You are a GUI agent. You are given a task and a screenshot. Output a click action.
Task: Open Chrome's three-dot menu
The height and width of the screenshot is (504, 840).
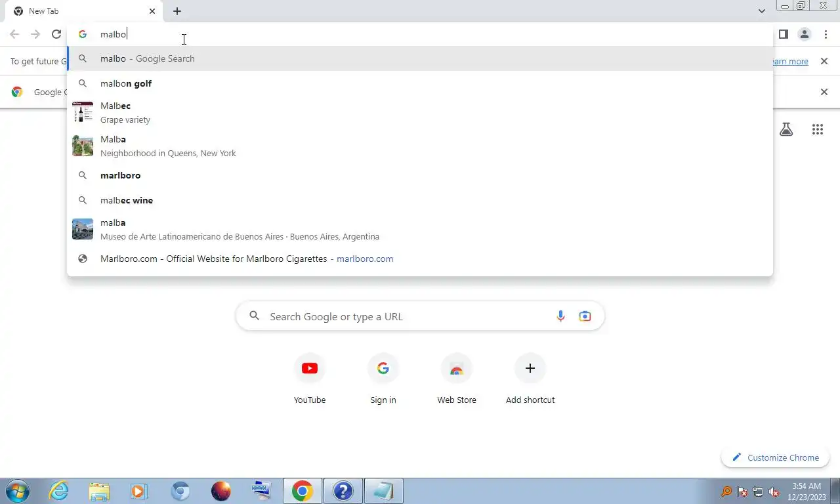(x=825, y=34)
